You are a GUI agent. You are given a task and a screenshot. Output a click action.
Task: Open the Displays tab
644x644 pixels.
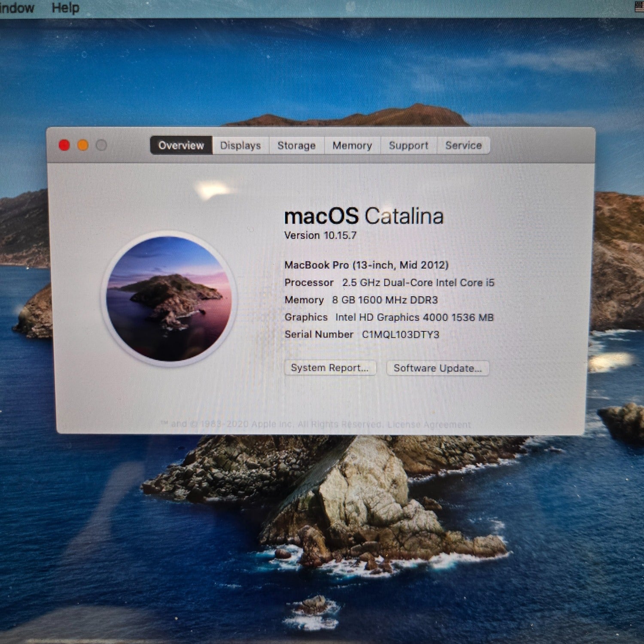click(240, 146)
